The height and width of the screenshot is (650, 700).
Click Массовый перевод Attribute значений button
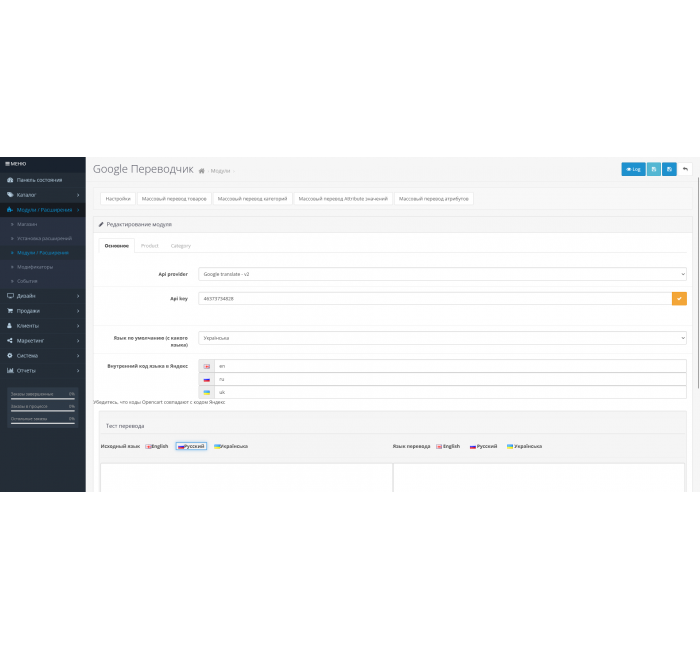pyautogui.click(x=343, y=199)
